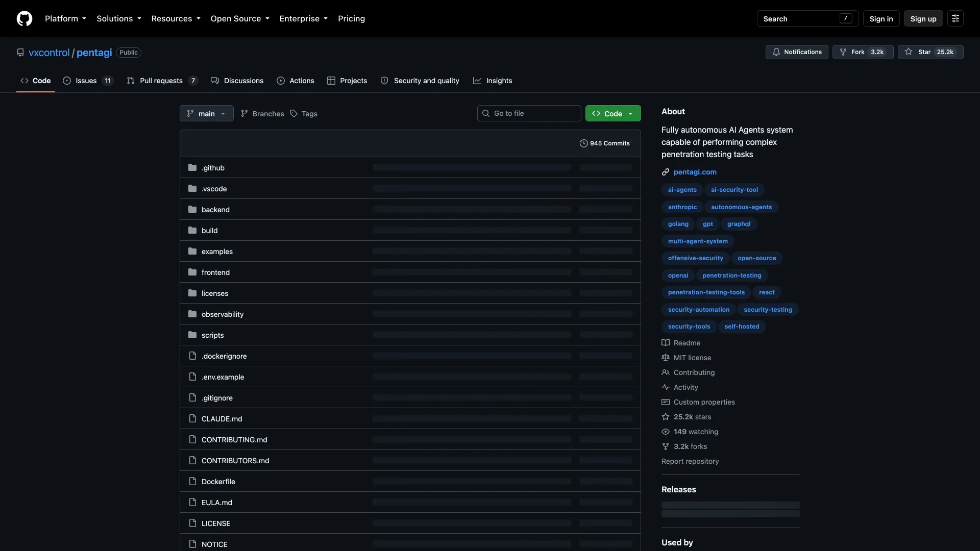View the MIT license details
The height and width of the screenshot is (551, 980).
pyautogui.click(x=686, y=358)
